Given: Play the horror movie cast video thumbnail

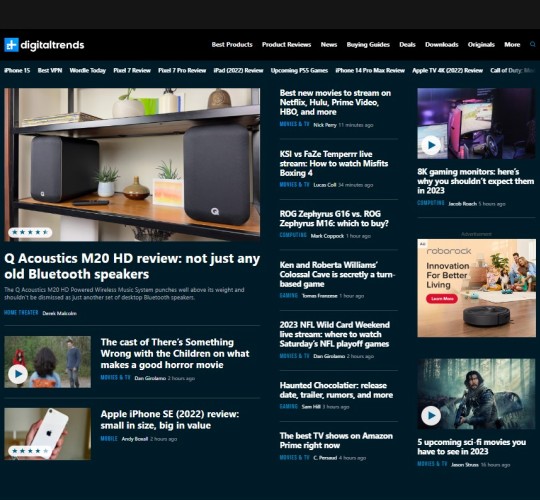Looking at the screenshot, I should pyautogui.click(x=18, y=374).
